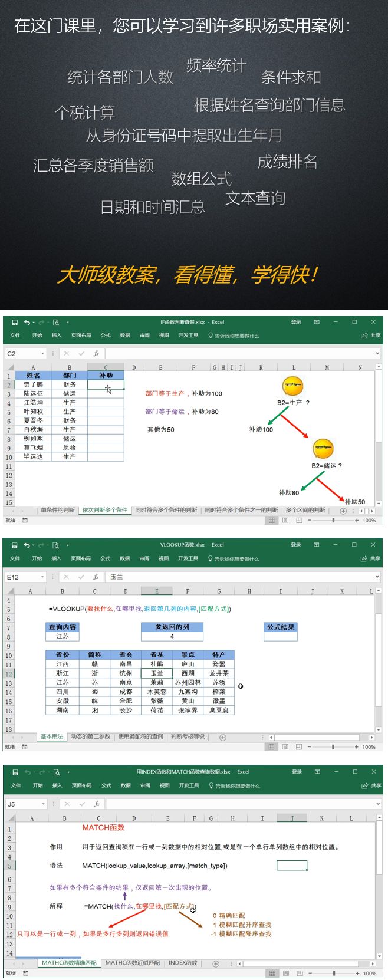Click the fx insert function icon in IF函数判断真假 window
The image size is (388, 980).
(x=96, y=353)
